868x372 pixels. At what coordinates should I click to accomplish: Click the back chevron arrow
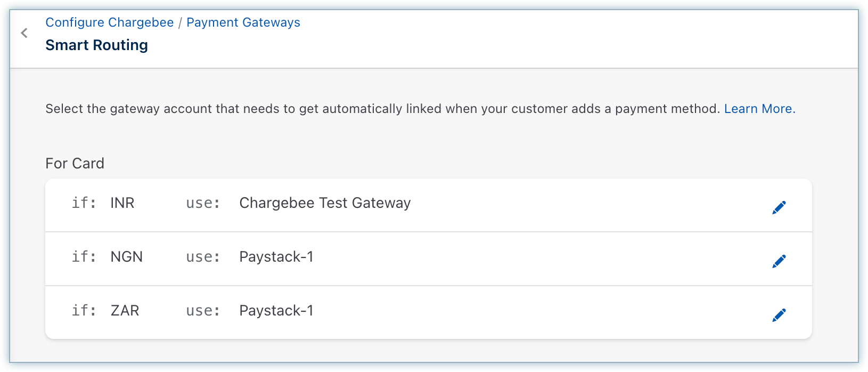(x=24, y=33)
